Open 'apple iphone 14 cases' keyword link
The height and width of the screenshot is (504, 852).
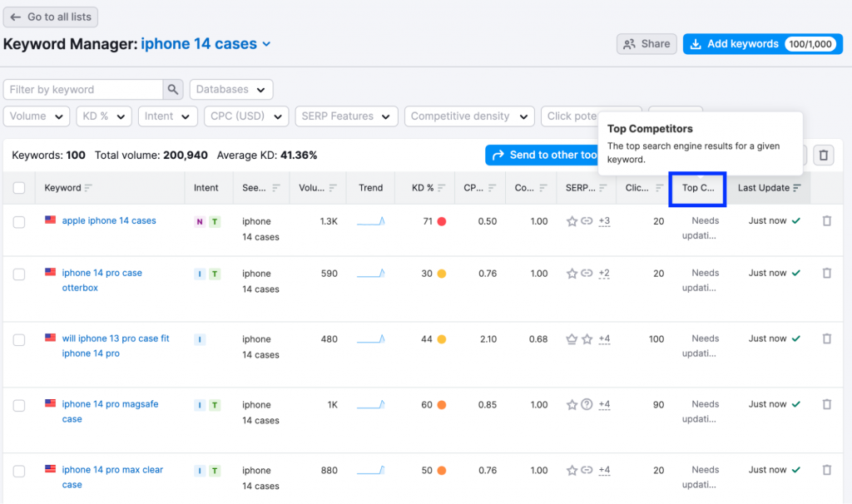(109, 221)
